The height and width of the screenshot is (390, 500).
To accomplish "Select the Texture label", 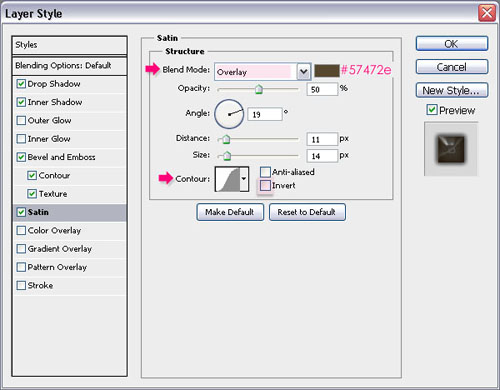I will 53,194.
